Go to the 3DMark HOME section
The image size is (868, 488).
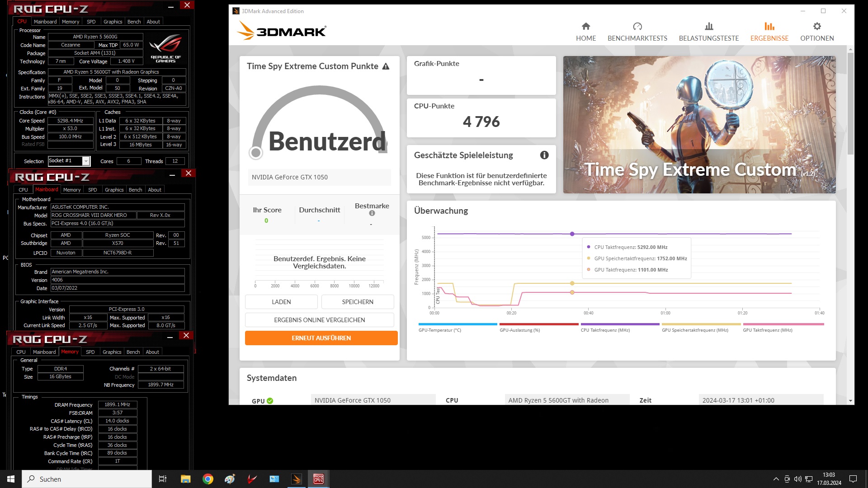point(586,32)
